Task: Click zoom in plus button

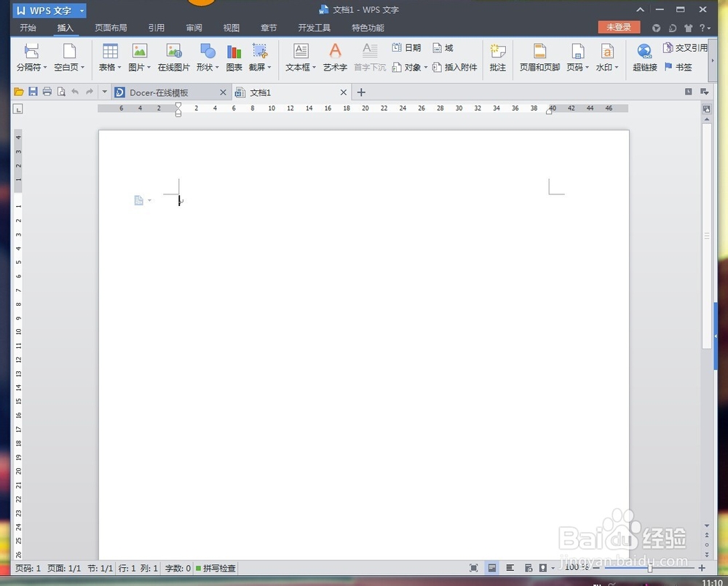Action: coord(702,568)
